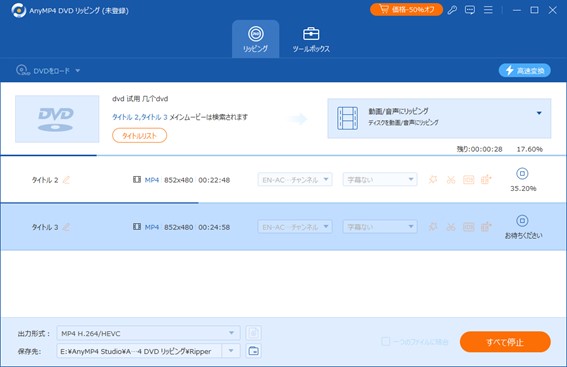Click the 35.20% progress text
Viewport: 567px width, 367px height.
tap(523, 188)
